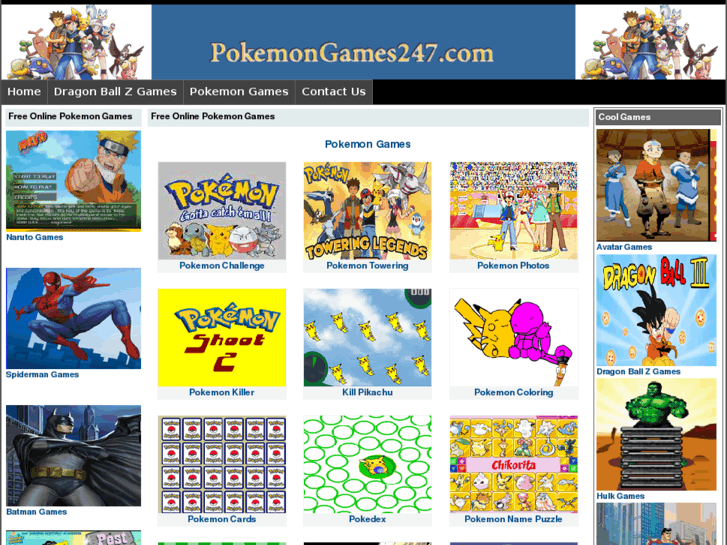Image resolution: width=727 pixels, height=545 pixels.
Task: Click the Pokemon Games section heading
Action: click(368, 144)
